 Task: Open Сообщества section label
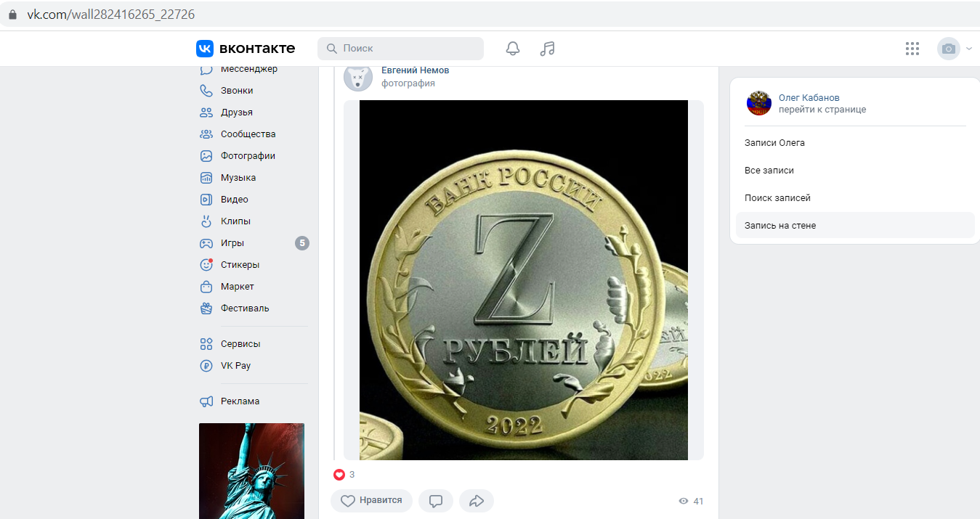[x=248, y=134]
